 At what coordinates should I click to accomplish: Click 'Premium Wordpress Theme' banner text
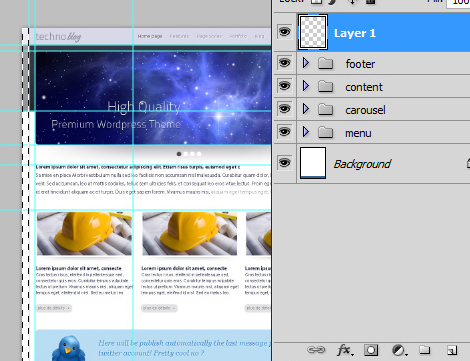(x=116, y=124)
